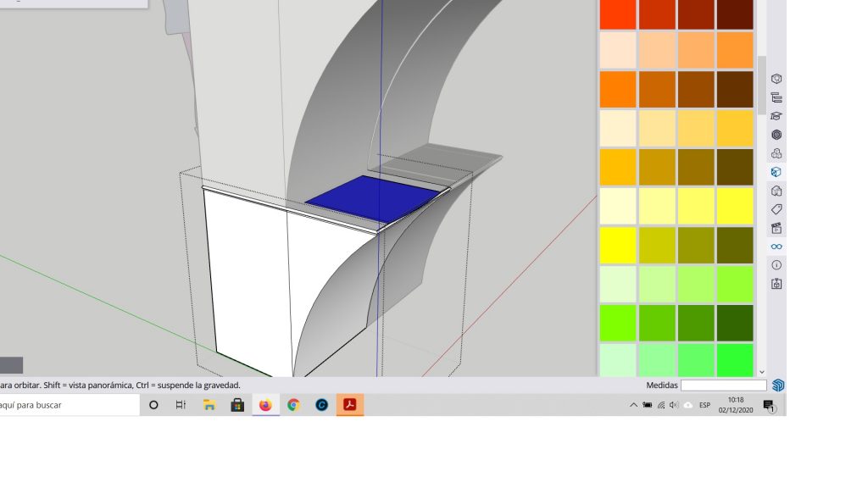
Task: Click the Medidas measurements input box
Action: [723, 385]
